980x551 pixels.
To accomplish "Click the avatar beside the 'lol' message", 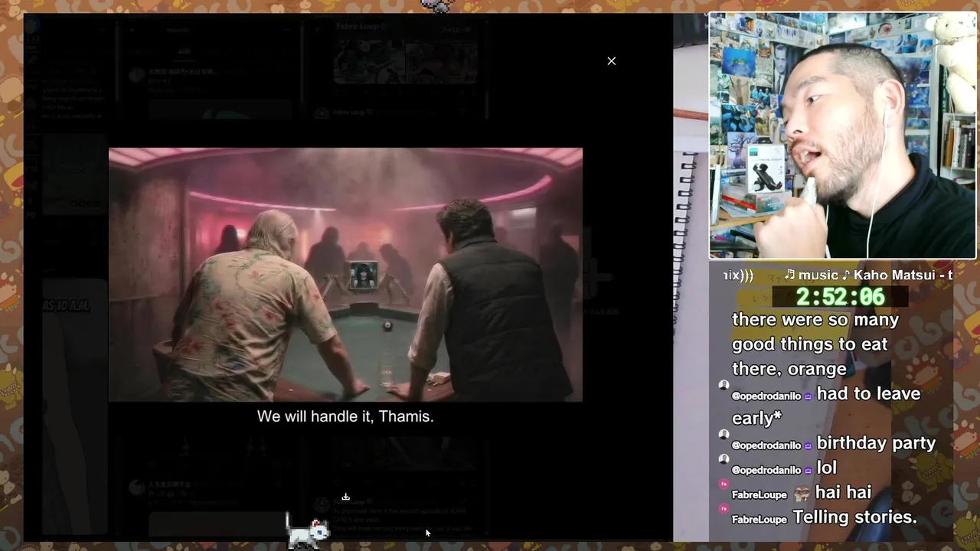I will tap(724, 458).
